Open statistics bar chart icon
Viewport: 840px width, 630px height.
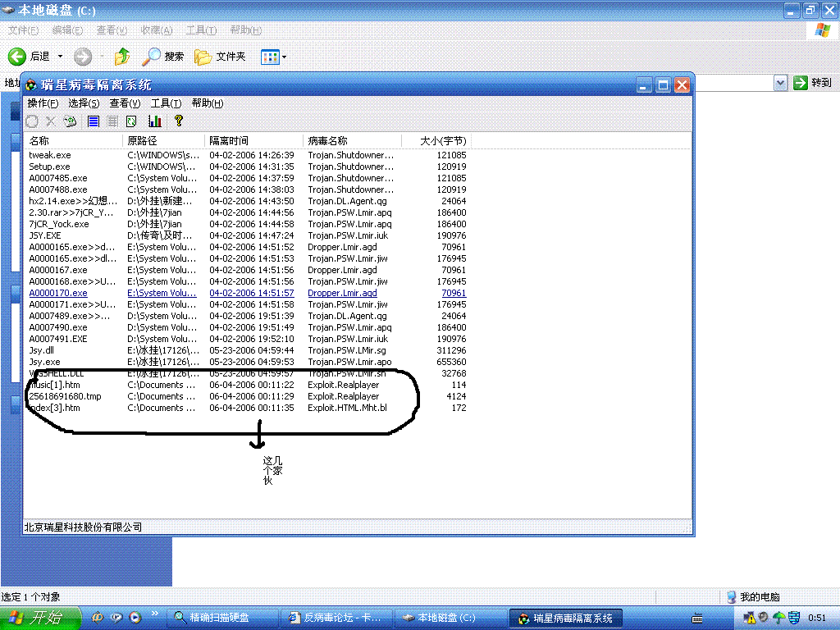point(155,121)
